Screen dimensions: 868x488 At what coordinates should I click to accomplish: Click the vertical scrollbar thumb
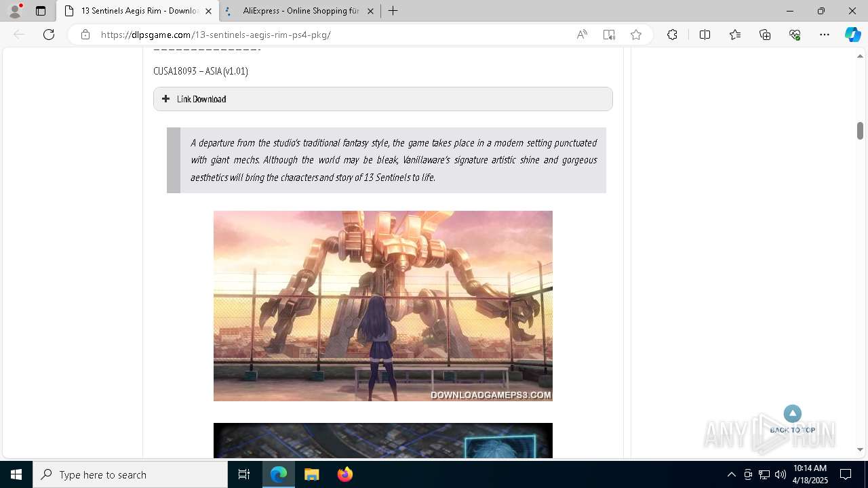click(860, 130)
